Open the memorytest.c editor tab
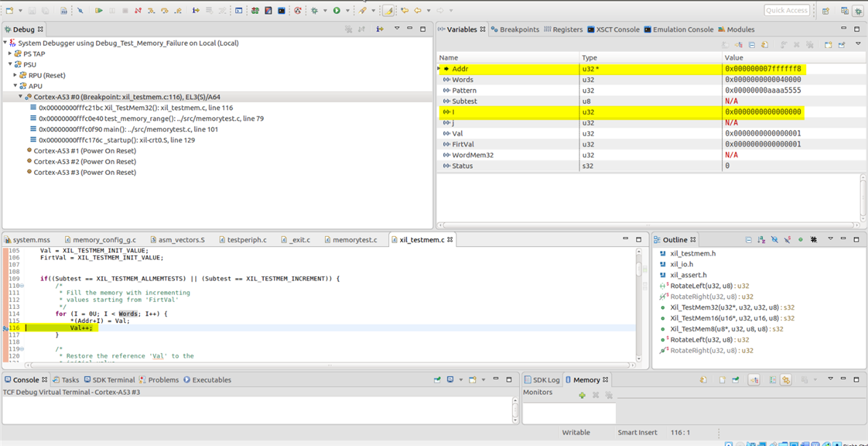Viewport: 868px width, 446px height. tap(351, 240)
